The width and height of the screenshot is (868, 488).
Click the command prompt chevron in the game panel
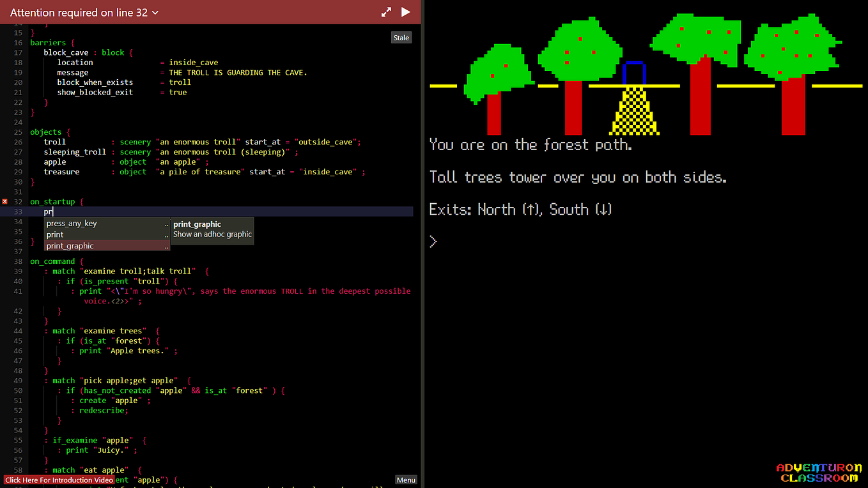(x=433, y=241)
